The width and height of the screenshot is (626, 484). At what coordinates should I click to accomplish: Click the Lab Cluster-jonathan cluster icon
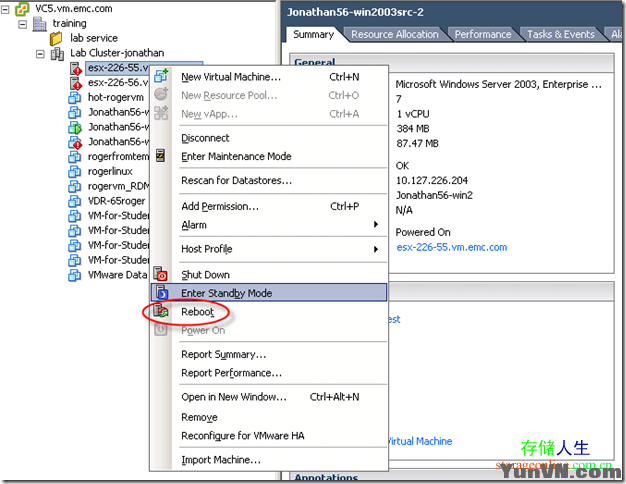[x=57, y=54]
